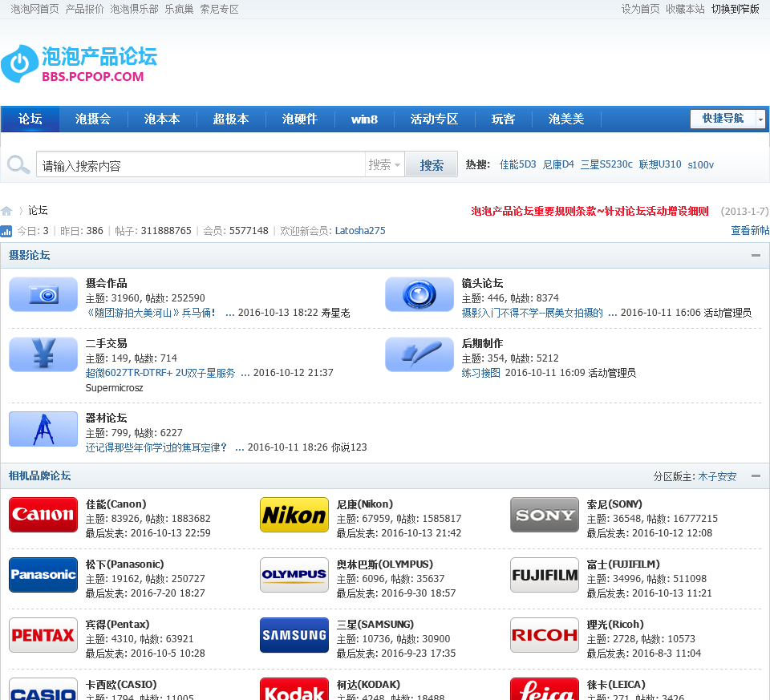Collapse the 摄影论坛 section
Viewport: 770px width, 700px height.
tap(756, 255)
